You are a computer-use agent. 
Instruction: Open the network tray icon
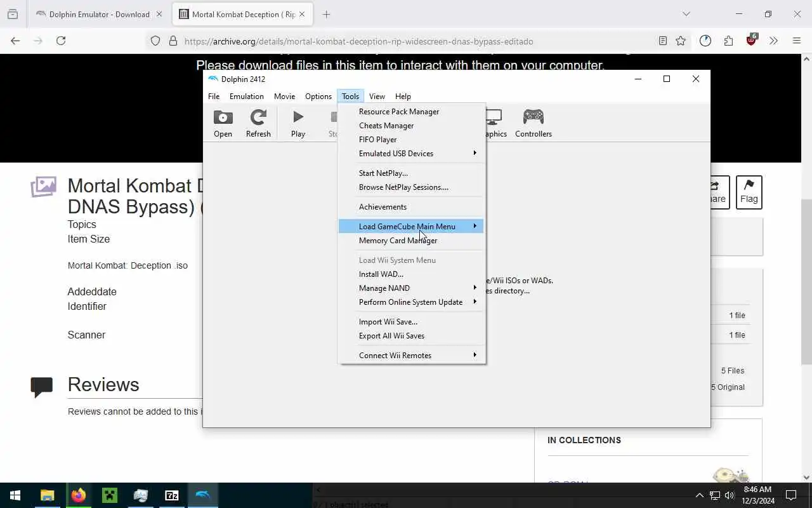coord(715,495)
